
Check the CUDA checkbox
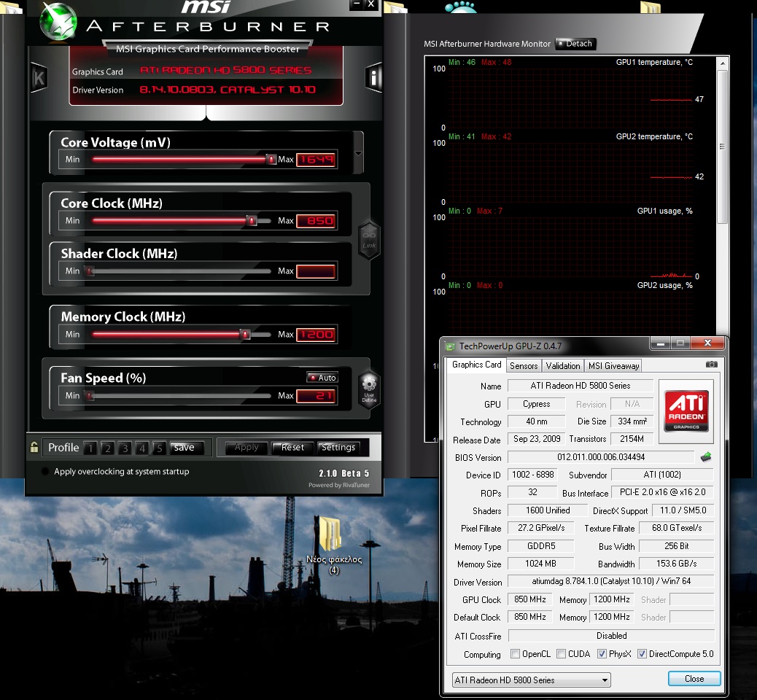point(561,653)
